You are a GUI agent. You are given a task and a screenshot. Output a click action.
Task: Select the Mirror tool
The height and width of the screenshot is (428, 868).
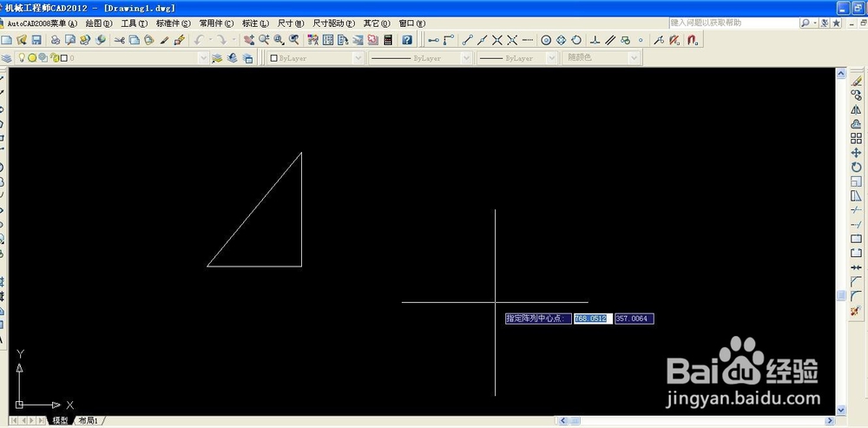coord(857,109)
